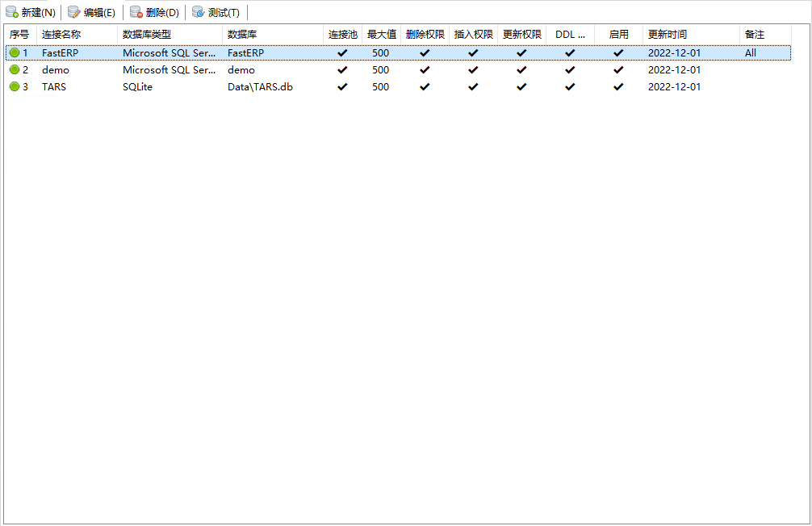Click FastERP in the 数据库 column
This screenshot has width=812, height=526.
pyautogui.click(x=246, y=52)
